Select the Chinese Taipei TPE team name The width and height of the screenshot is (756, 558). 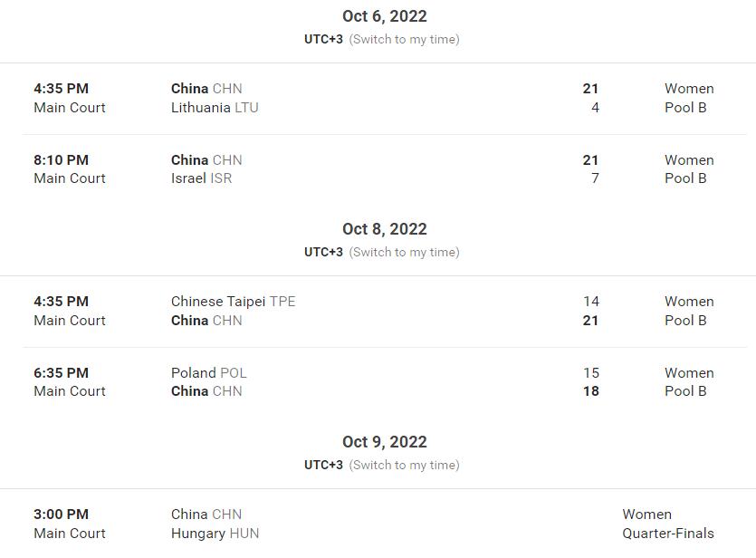tap(233, 302)
